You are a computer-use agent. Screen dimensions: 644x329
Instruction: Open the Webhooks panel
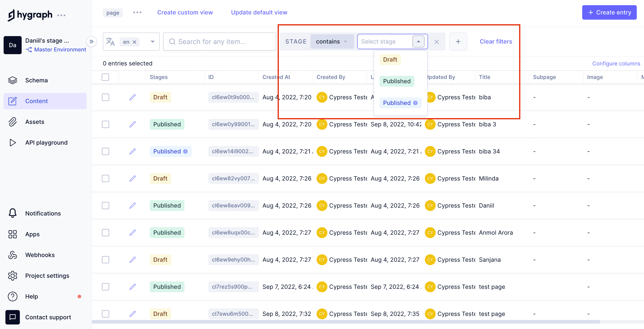(x=40, y=255)
